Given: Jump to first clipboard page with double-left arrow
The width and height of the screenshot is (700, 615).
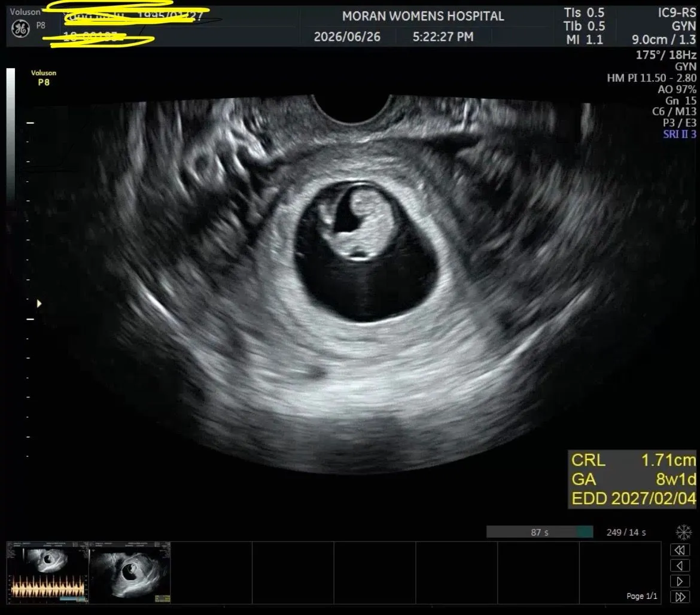Looking at the screenshot, I should point(680,550).
